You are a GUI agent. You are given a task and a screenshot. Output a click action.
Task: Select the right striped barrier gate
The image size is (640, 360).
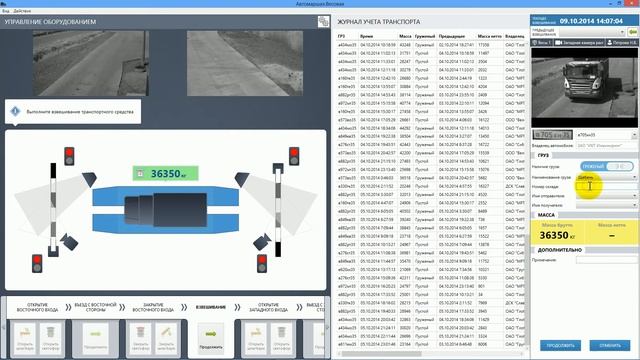pyautogui.click(x=278, y=209)
